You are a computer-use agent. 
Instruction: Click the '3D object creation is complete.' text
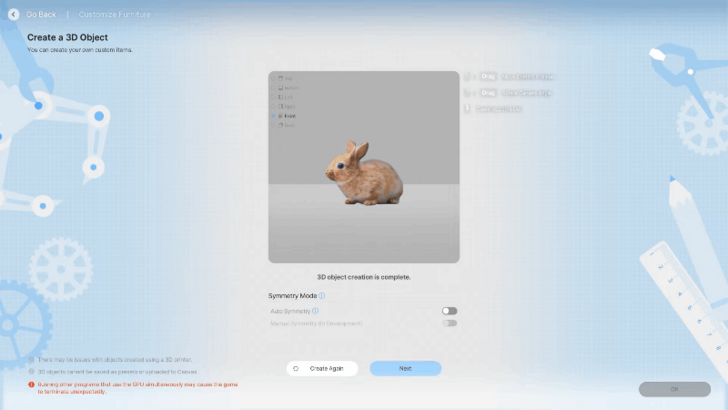point(364,277)
